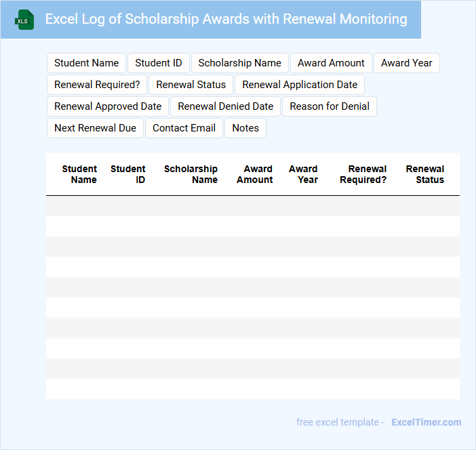Pick the Award Year tag
This screenshot has width=476, height=450.
tap(406, 63)
